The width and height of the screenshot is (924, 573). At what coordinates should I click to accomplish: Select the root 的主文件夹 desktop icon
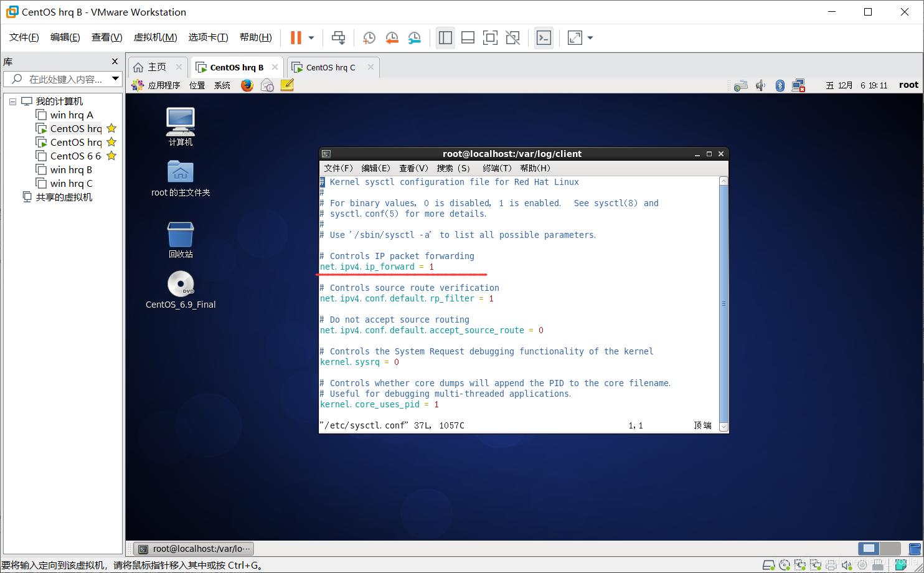point(181,178)
